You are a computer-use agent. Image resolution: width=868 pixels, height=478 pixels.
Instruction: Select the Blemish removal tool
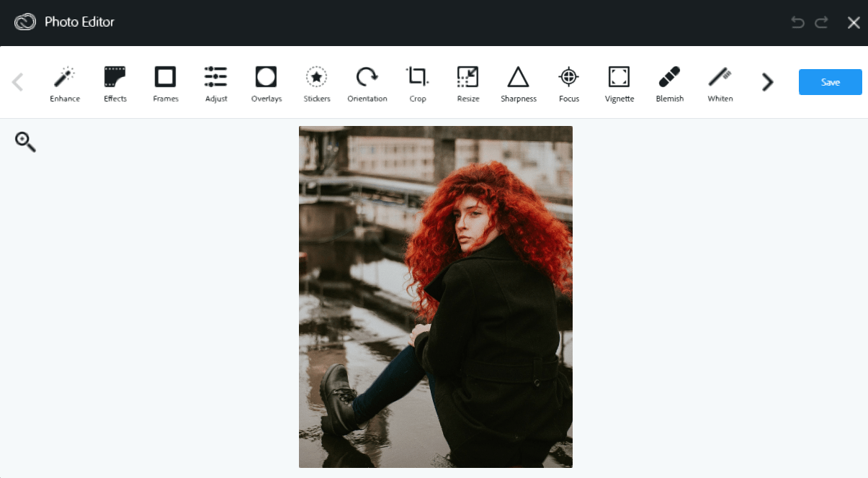tap(669, 81)
